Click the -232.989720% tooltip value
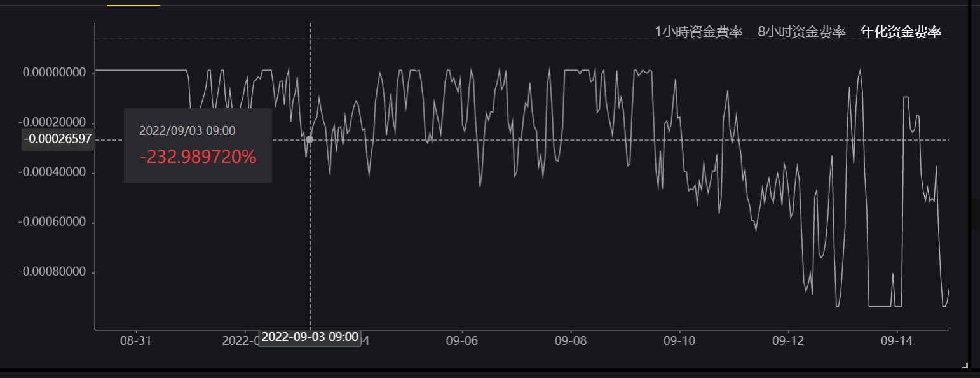Screen dimensions: 980x378 (198, 157)
